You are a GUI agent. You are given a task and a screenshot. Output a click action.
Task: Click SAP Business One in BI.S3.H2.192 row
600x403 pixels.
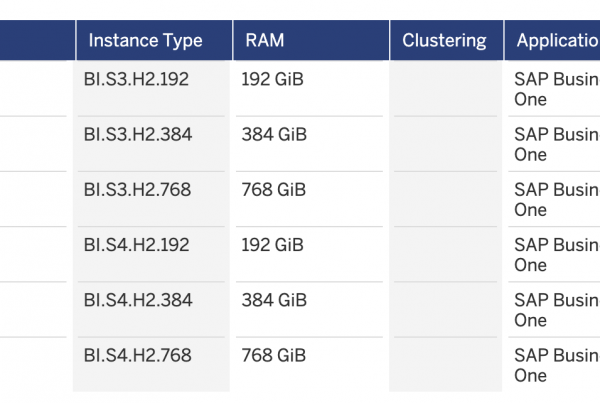point(557,89)
